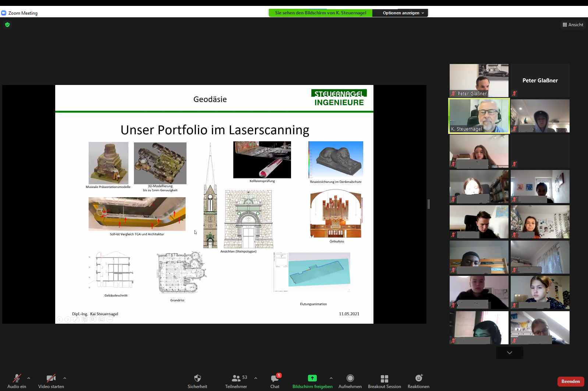The height and width of the screenshot is (391, 588).
Task: Start recording with Aufnehmen
Action: (350, 381)
